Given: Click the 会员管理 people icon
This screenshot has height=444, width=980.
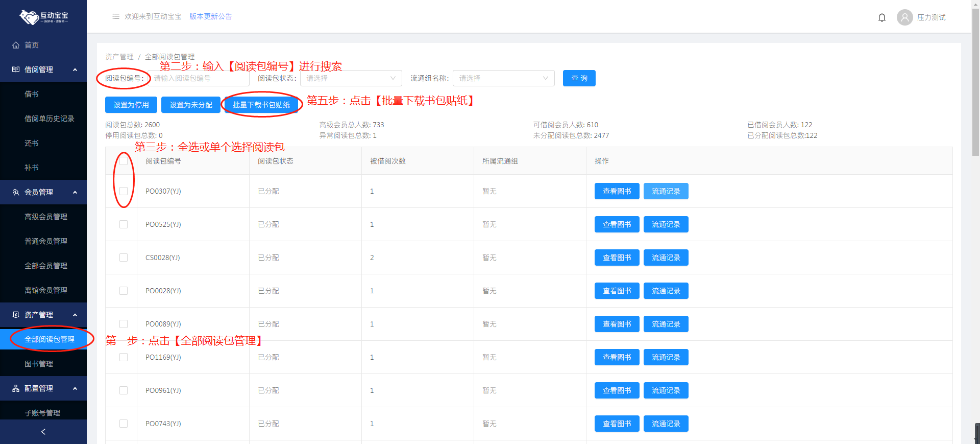Looking at the screenshot, I should pos(16,192).
